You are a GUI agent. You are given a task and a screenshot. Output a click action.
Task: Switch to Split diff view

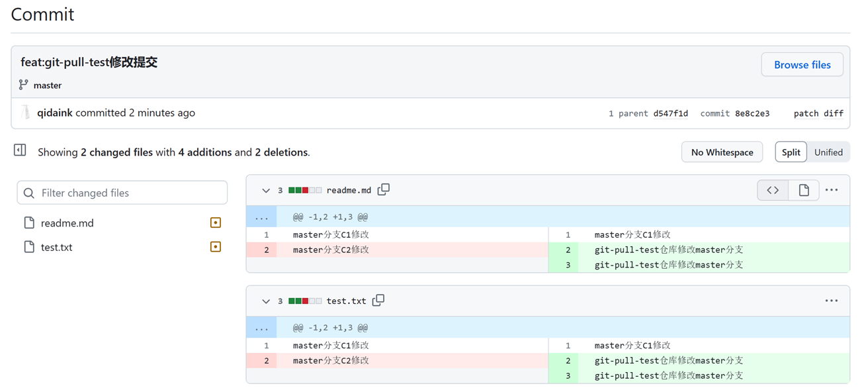pyautogui.click(x=791, y=152)
